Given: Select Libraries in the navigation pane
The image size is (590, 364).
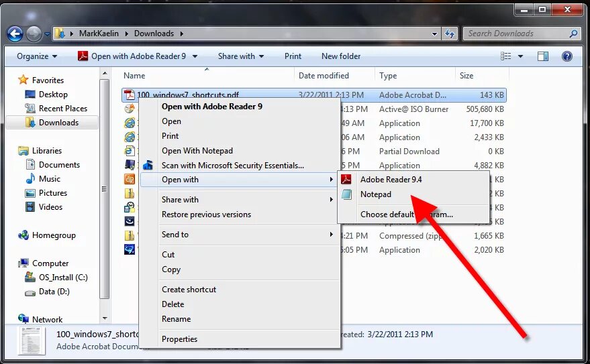Looking at the screenshot, I should point(47,151).
